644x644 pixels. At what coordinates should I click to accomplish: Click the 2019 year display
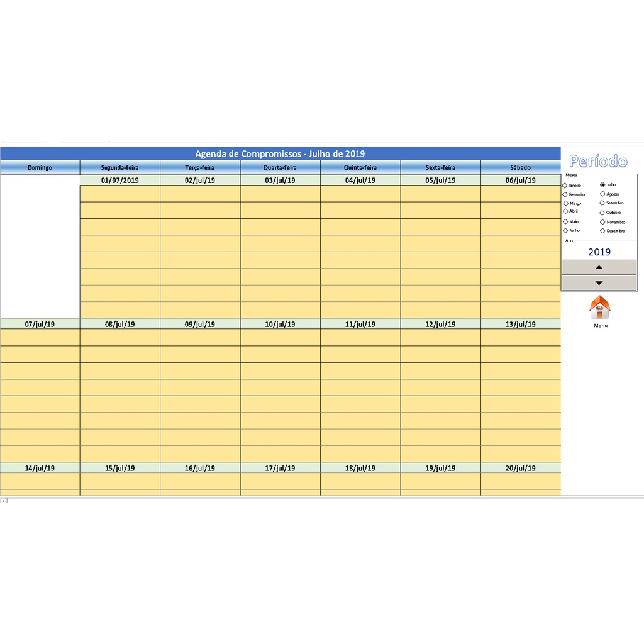coord(599,252)
